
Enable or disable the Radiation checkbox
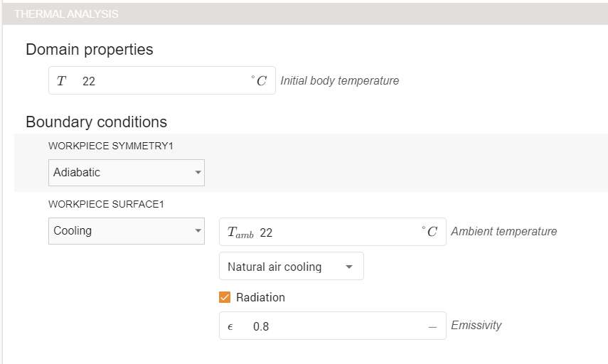225,297
